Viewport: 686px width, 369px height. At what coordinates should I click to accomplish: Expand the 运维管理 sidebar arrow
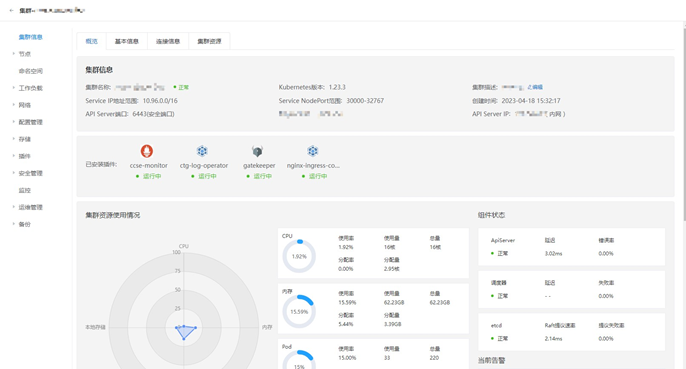click(x=14, y=207)
